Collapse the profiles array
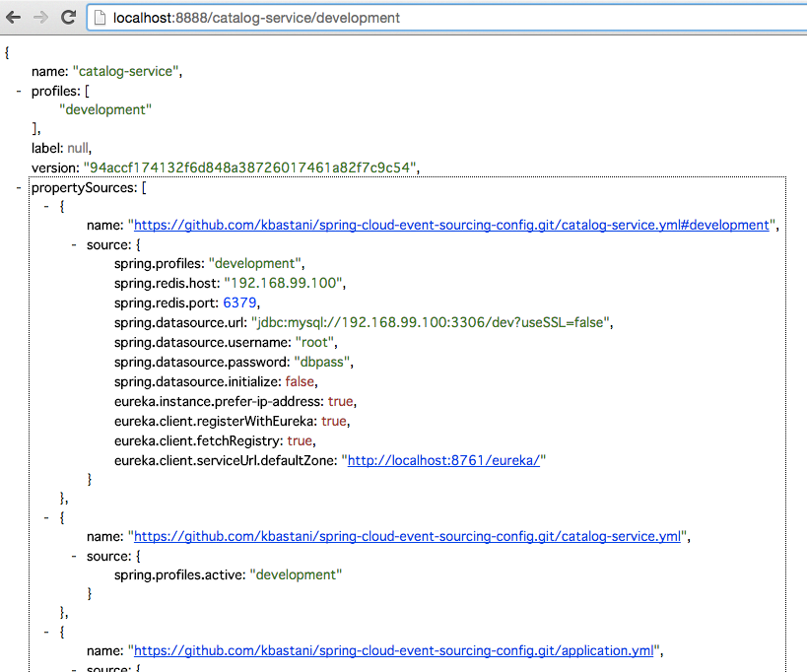The height and width of the screenshot is (672, 807). click(19, 90)
